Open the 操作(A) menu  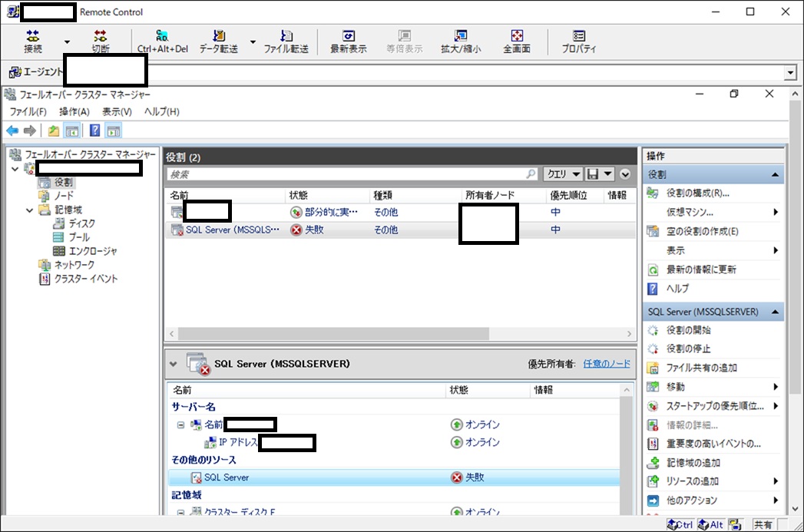point(74,112)
